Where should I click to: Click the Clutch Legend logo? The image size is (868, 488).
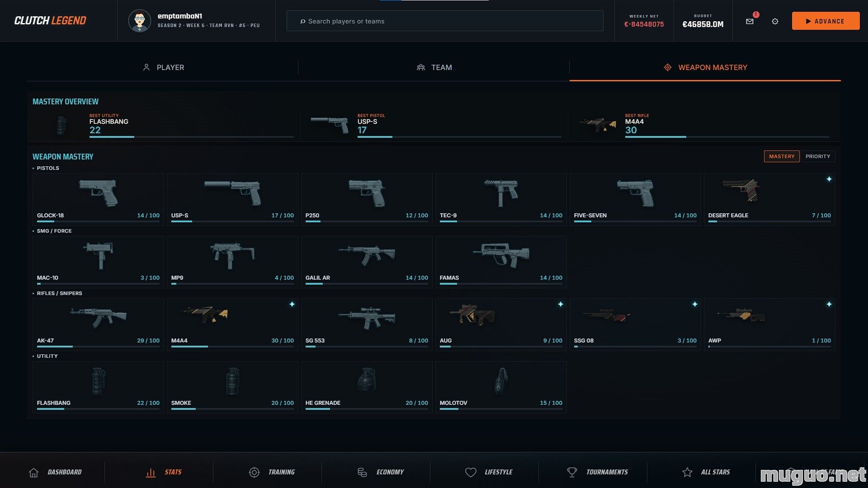[50, 21]
